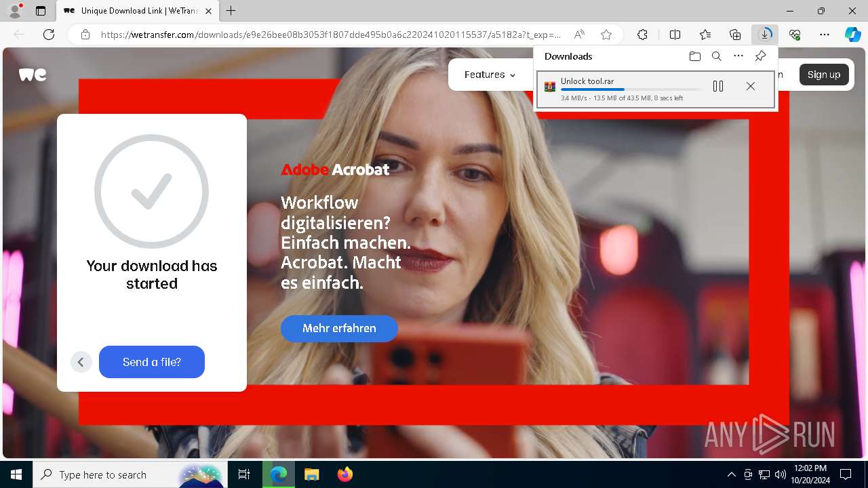
Task: Search downloads with magnifier icon
Action: (x=717, y=56)
